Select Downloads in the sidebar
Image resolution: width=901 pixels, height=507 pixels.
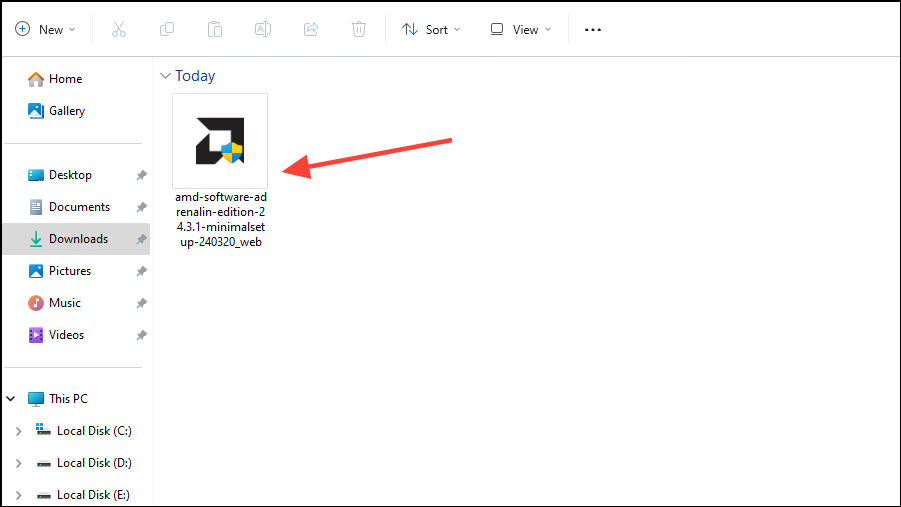(76, 239)
